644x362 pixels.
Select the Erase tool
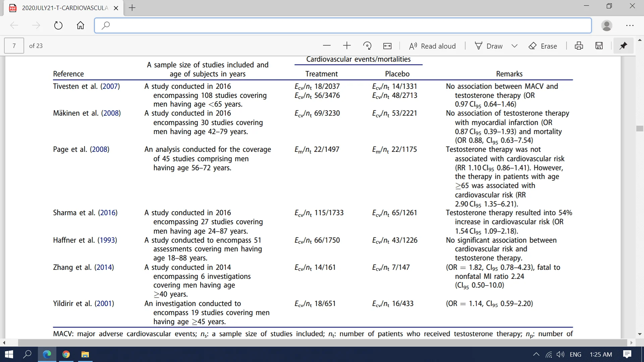543,46
